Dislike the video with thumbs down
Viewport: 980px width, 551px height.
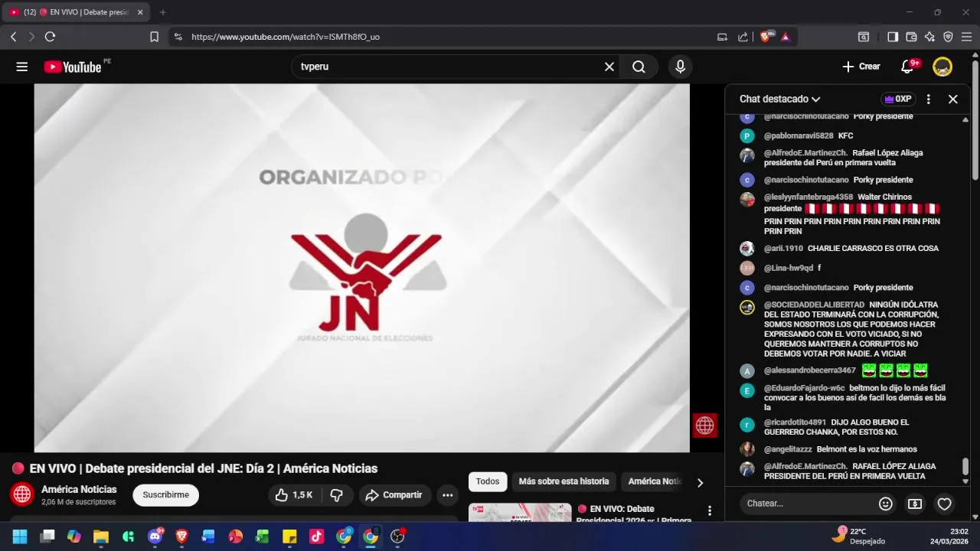point(336,495)
